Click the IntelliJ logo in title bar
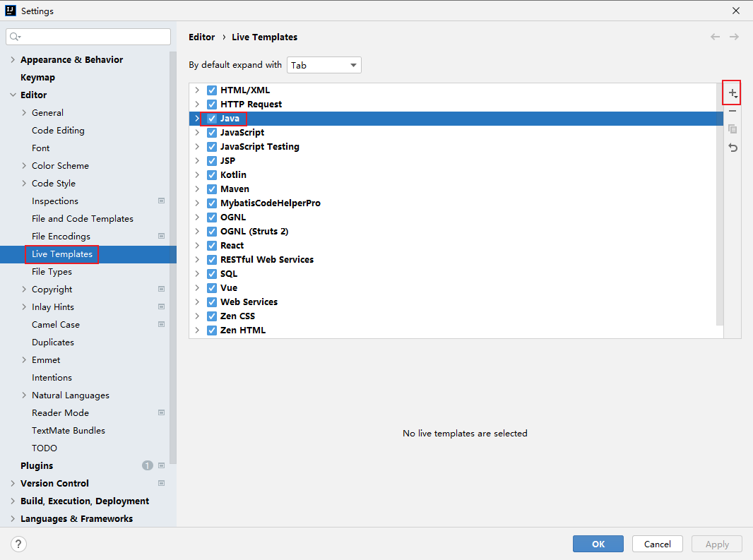 click(10, 11)
